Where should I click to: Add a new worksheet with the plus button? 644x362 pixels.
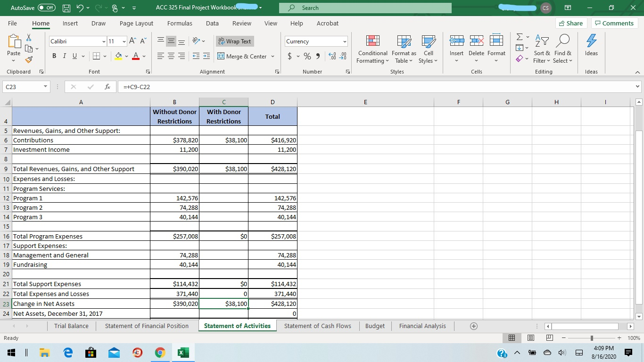pyautogui.click(x=473, y=326)
